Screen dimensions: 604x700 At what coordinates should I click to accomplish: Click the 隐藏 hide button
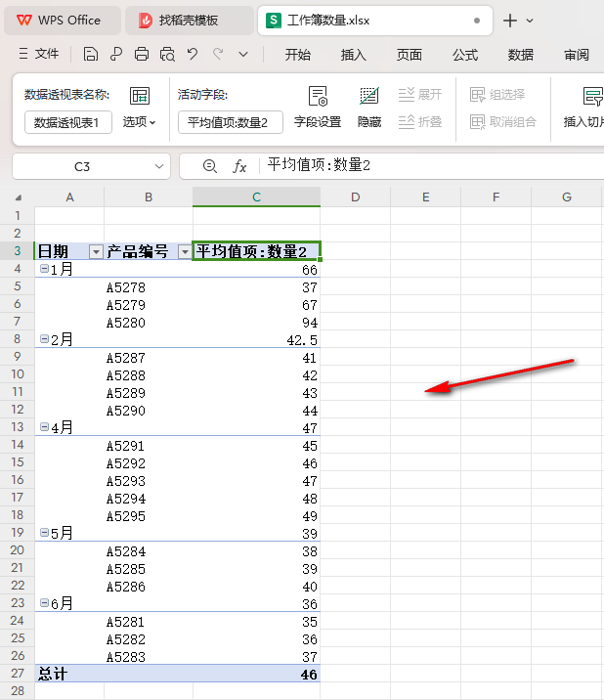(x=369, y=108)
